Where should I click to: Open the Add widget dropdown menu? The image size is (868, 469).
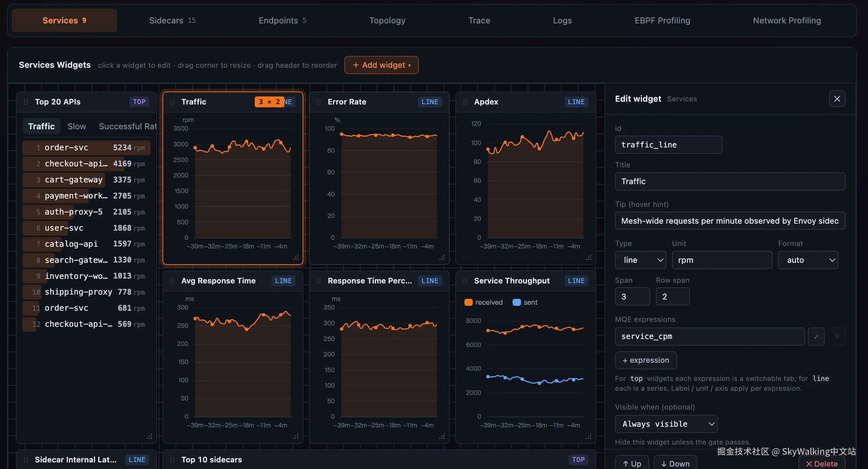tap(382, 65)
